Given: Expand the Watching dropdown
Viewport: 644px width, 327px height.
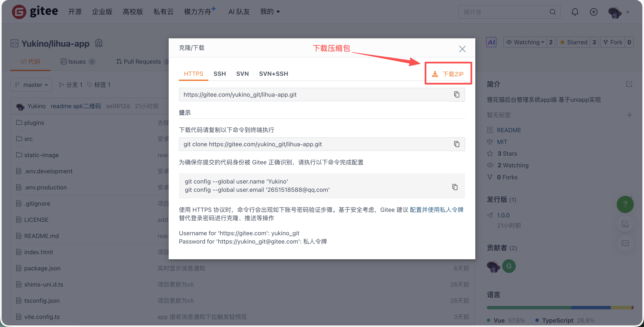Looking at the screenshot, I should pyautogui.click(x=525, y=42).
